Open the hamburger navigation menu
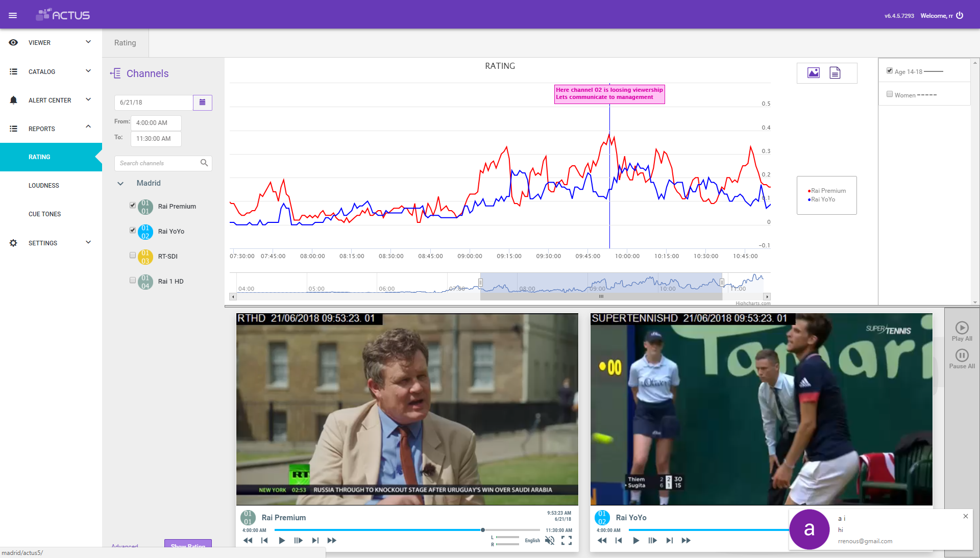This screenshot has height=558, width=980. (13, 15)
